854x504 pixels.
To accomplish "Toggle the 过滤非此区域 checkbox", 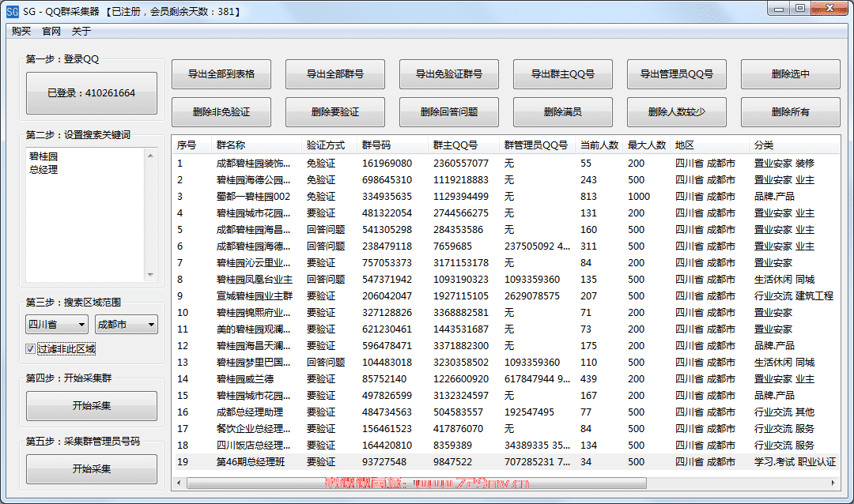I will pos(31,349).
